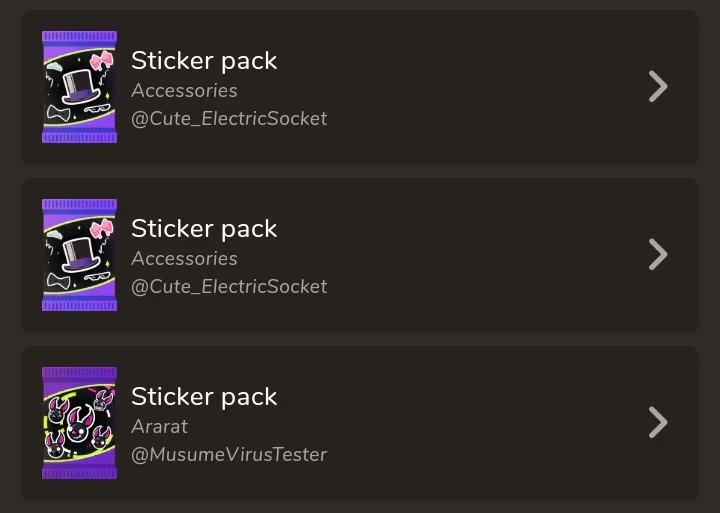Visit @Cute_ElectricSocket from the first row

point(229,118)
